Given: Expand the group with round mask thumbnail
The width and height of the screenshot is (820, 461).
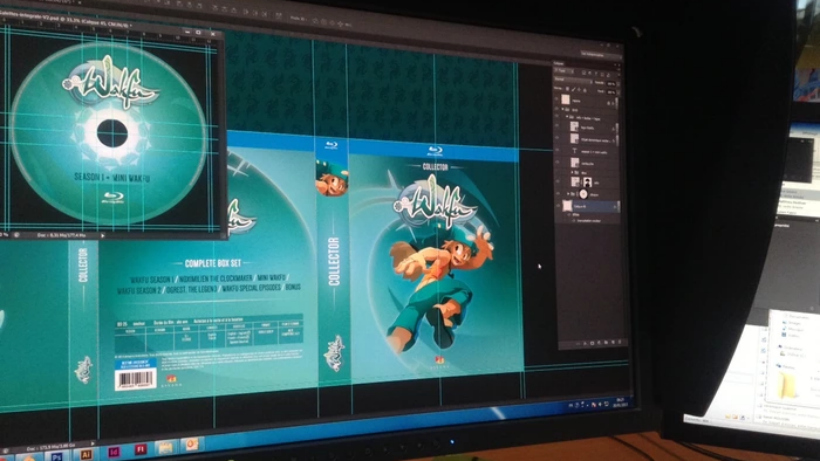Looking at the screenshot, I should (x=568, y=194).
